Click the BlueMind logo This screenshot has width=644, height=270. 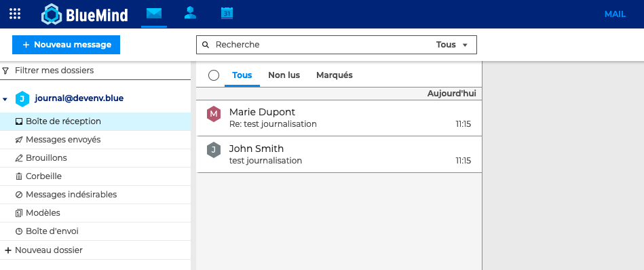pyautogui.click(x=85, y=15)
